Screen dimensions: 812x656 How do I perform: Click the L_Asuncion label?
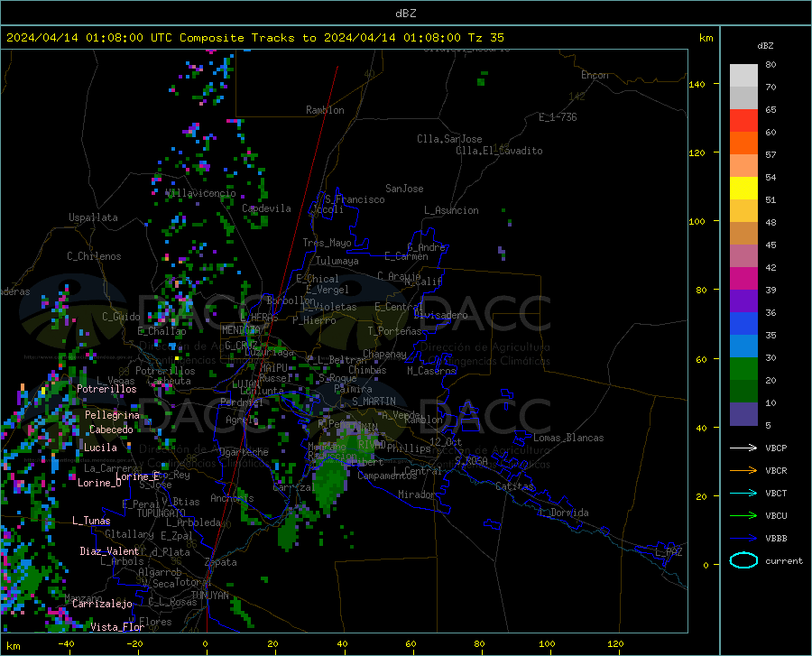(451, 210)
